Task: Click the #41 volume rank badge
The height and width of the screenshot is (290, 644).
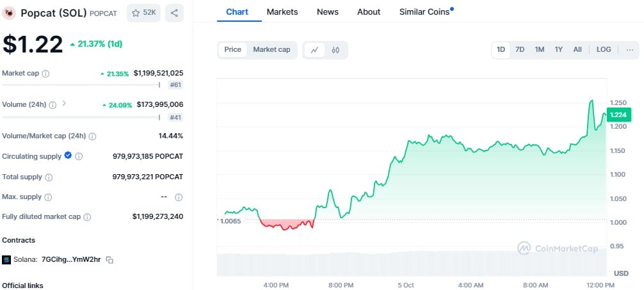Action: pyautogui.click(x=176, y=118)
